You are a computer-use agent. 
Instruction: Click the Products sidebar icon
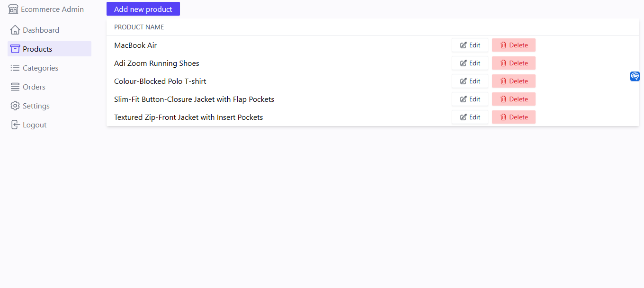(15, 48)
